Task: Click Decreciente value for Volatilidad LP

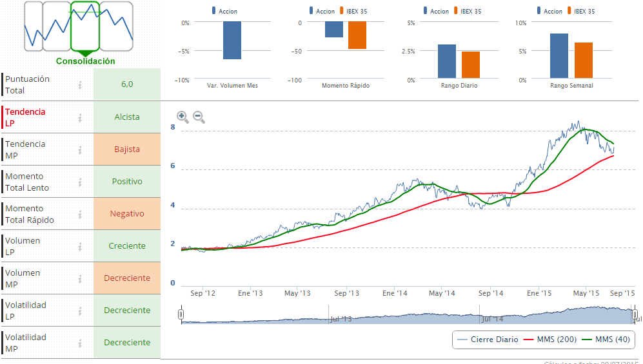Action: [x=127, y=311]
